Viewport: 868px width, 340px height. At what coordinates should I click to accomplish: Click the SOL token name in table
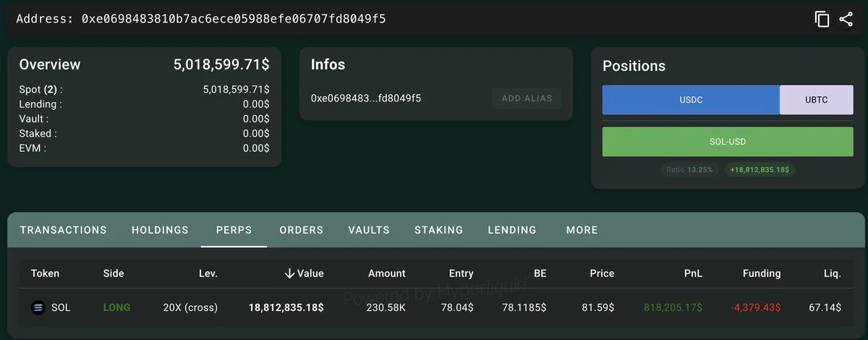[x=61, y=307]
